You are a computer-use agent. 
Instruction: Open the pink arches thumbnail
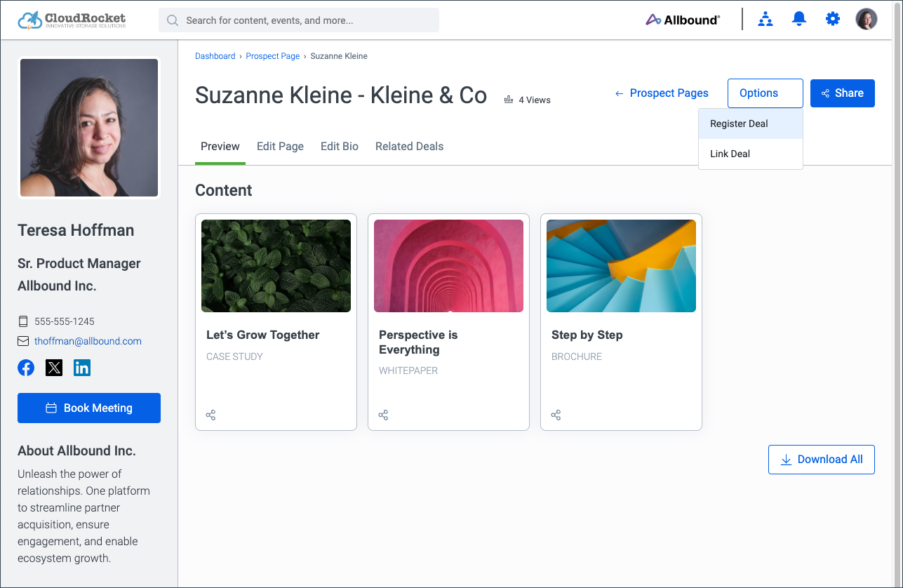[448, 266]
